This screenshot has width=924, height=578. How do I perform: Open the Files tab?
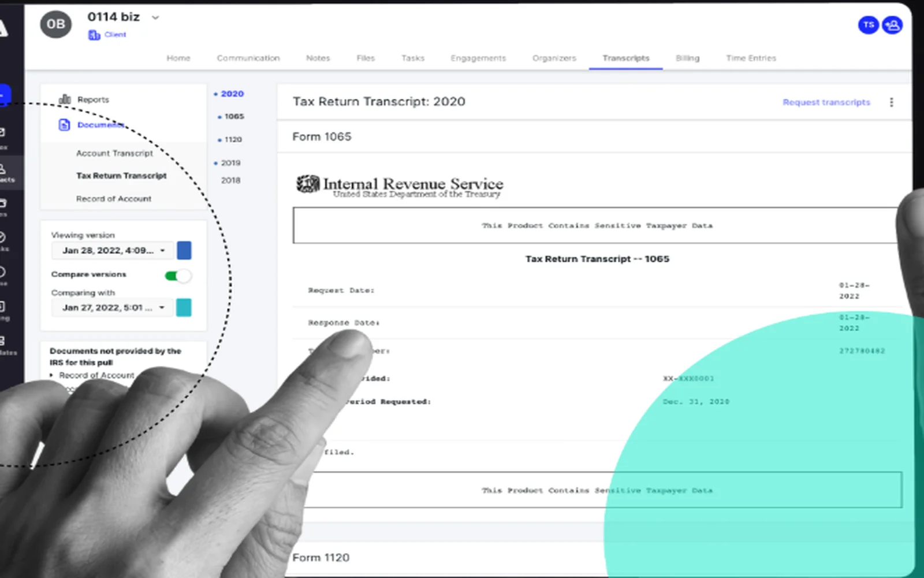tap(366, 58)
